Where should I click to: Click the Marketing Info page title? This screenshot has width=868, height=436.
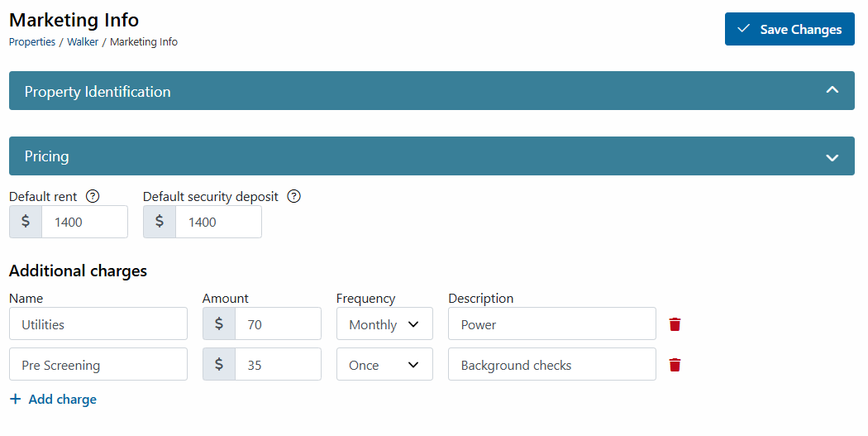pyautogui.click(x=74, y=20)
